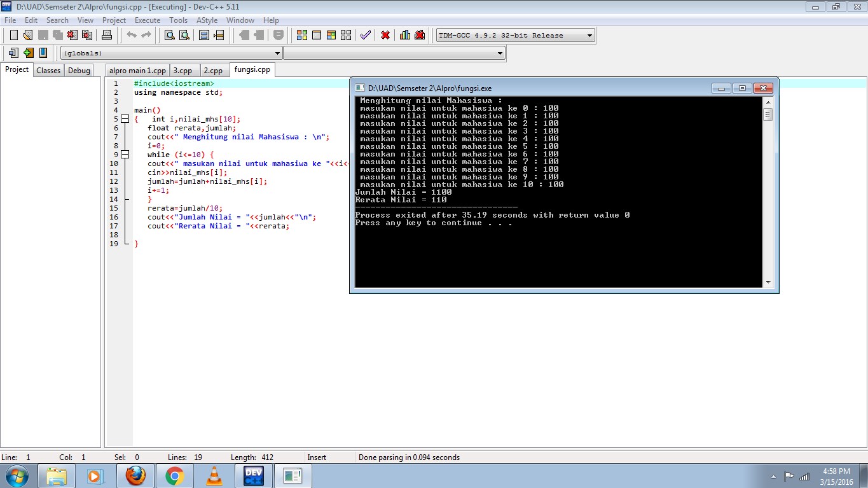Open the AStyle menu
Viewport: 868px width, 488px height.
click(207, 20)
